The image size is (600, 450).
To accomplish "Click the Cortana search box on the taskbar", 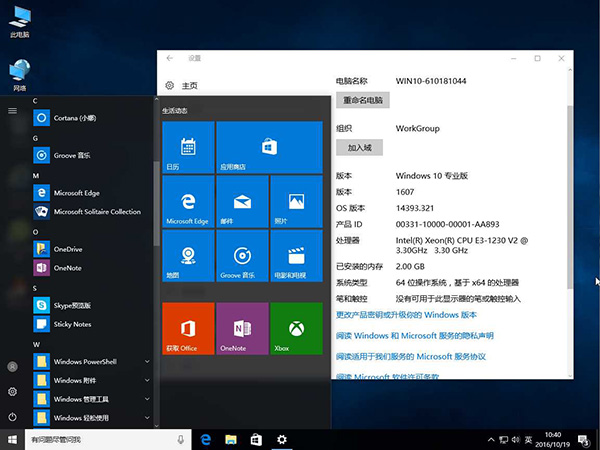I will pyautogui.click(x=95, y=439).
